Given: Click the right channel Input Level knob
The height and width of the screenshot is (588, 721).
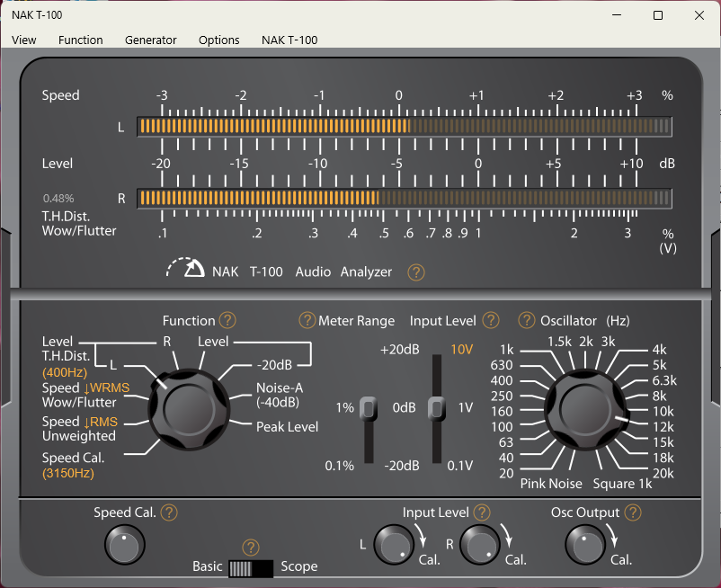Looking at the screenshot, I should 480,545.
